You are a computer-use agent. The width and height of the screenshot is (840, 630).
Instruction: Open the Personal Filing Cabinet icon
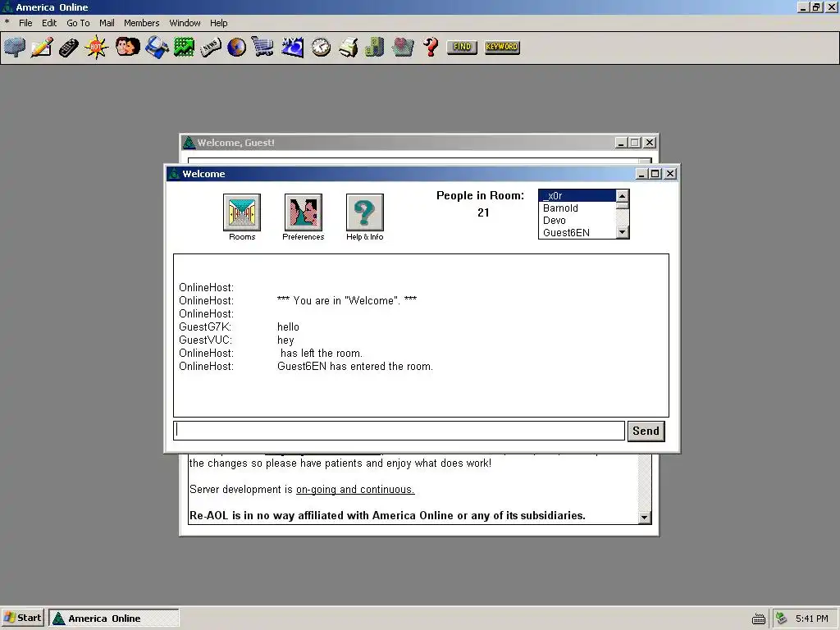click(x=374, y=47)
